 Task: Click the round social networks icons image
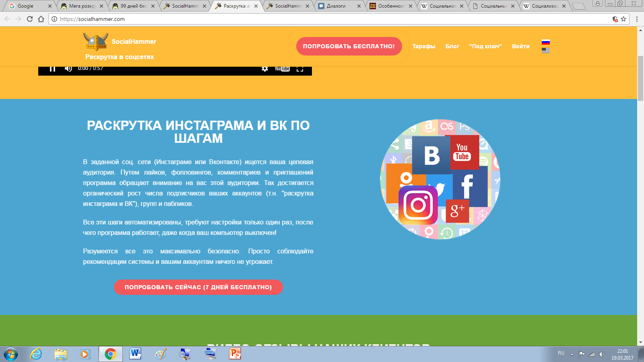point(440,179)
